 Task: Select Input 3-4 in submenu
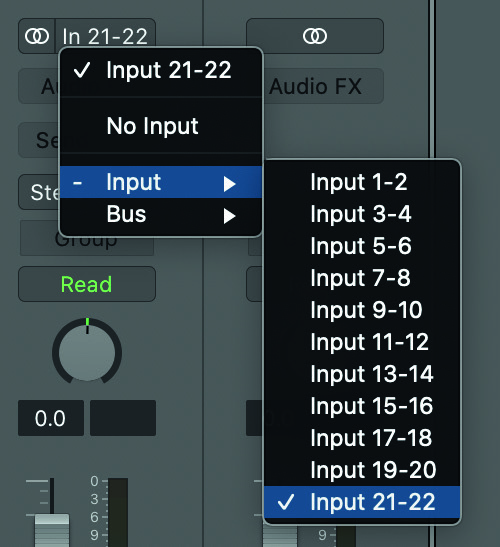(362, 214)
